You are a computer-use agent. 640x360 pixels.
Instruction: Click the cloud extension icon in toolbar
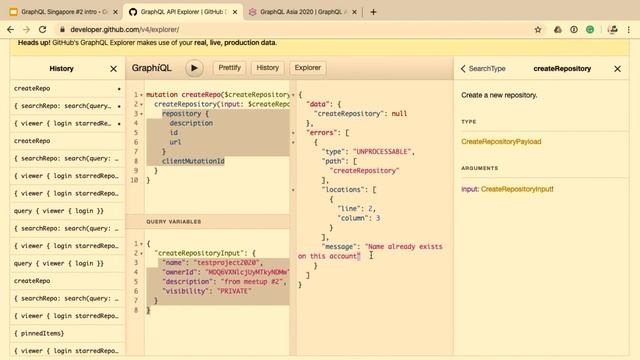558,29
